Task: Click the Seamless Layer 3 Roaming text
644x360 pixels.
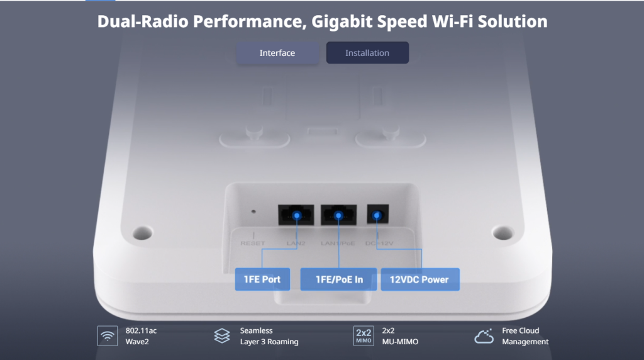Action: (x=269, y=335)
